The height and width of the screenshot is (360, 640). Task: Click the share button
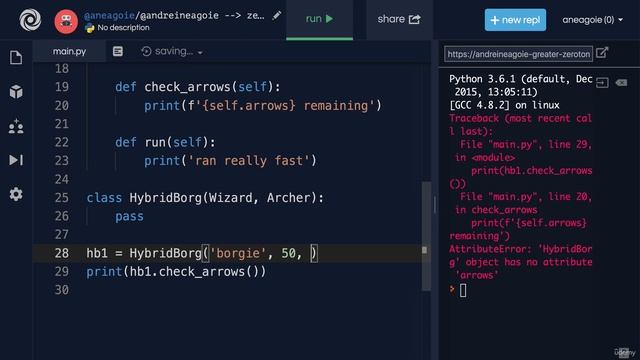point(399,19)
